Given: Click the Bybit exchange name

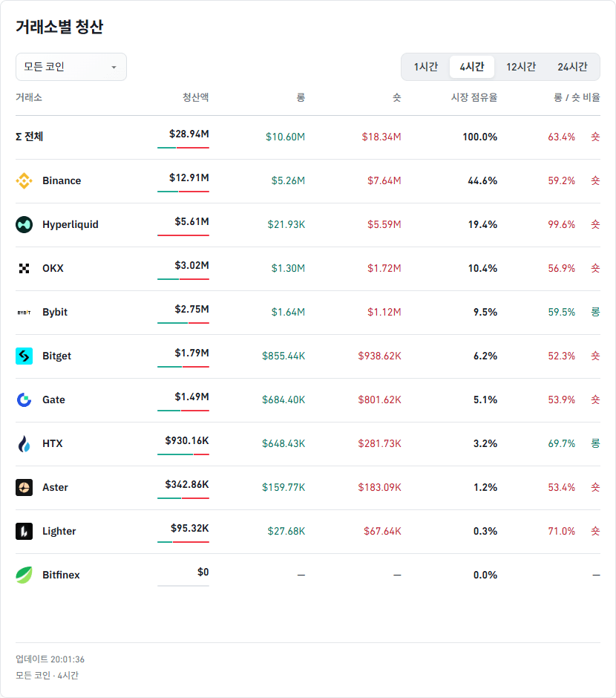Looking at the screenshot, I should [55, 312].
